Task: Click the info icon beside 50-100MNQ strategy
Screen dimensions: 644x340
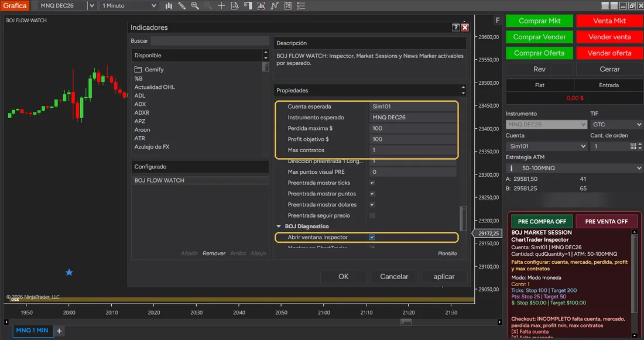Action: pyautogui.click(x=511, y=168)
